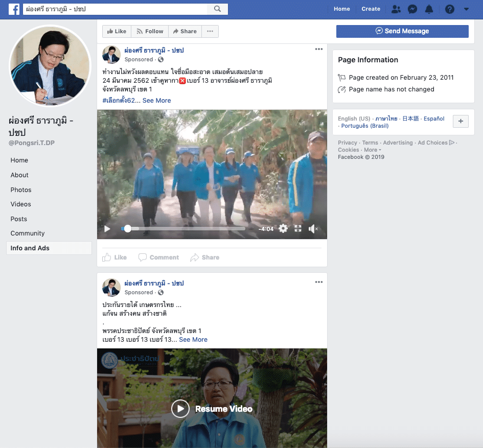Image resolution: width=483 pixels, height=448 pixels.
Task: Expand See More on first post
Action: click(x=156, y=101)
